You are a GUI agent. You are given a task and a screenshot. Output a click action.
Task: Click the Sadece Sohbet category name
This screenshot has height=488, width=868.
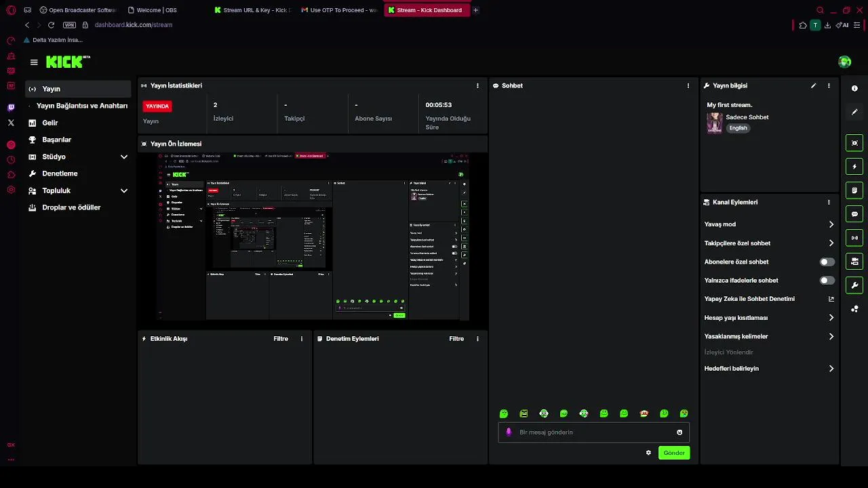(x=747, y=117)
